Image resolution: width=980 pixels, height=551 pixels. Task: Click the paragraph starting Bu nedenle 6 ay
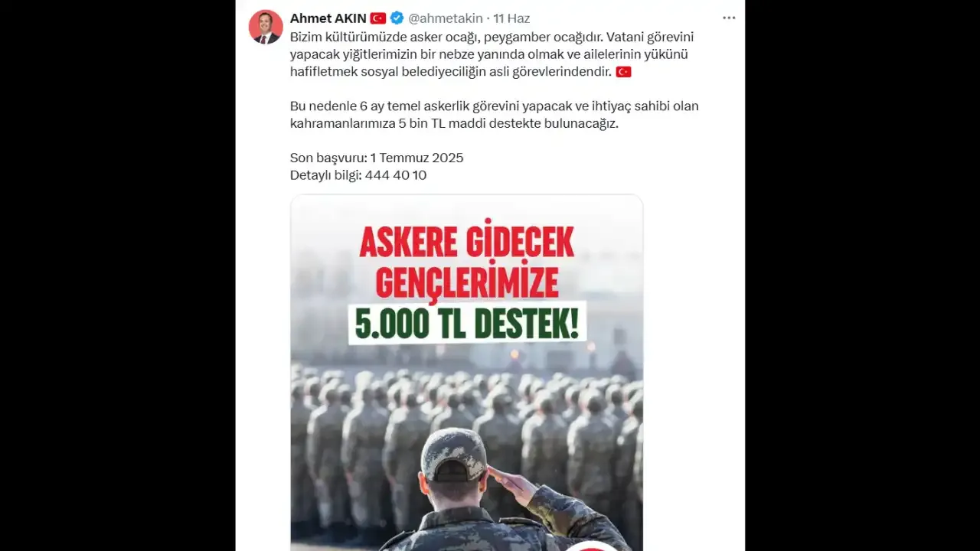point(494,115)
